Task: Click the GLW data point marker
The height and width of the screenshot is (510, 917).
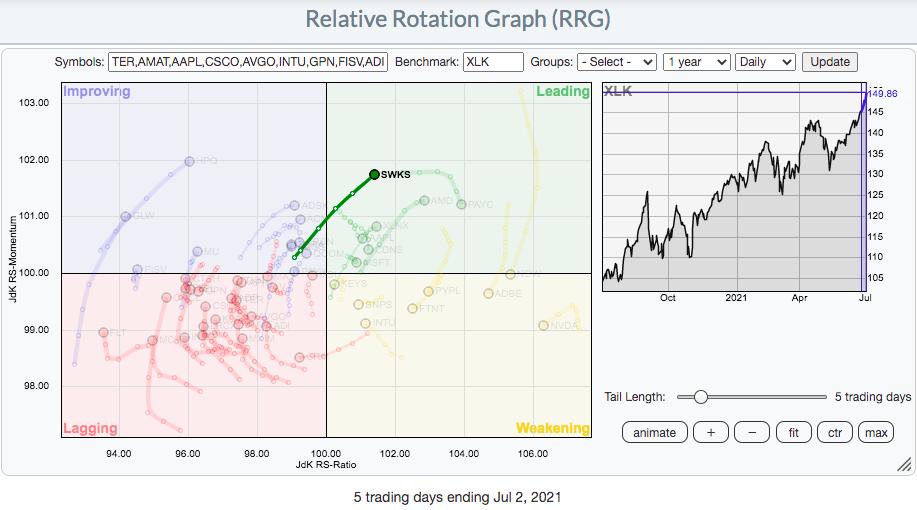Action: [125, 216]
